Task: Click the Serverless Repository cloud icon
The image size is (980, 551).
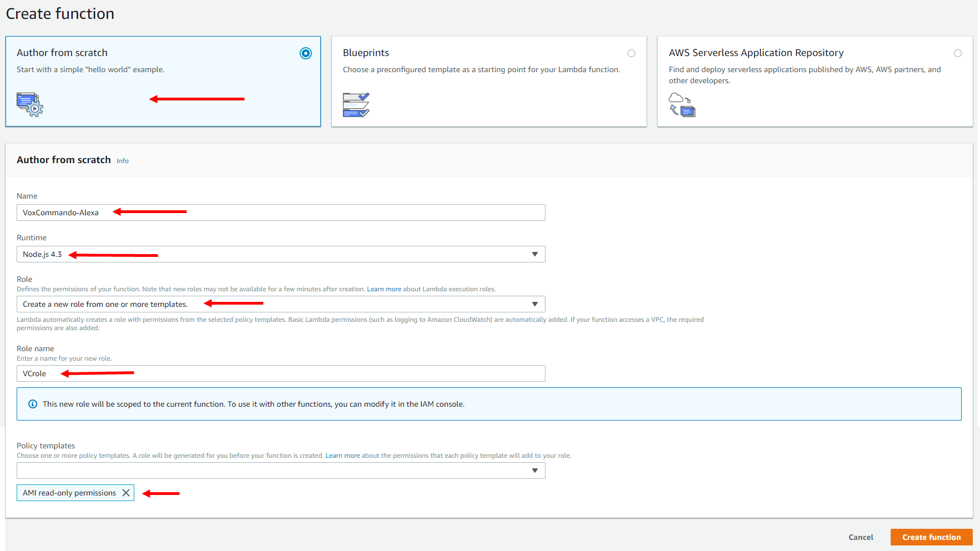Action: pyautogui.click(x=682, y=104)
